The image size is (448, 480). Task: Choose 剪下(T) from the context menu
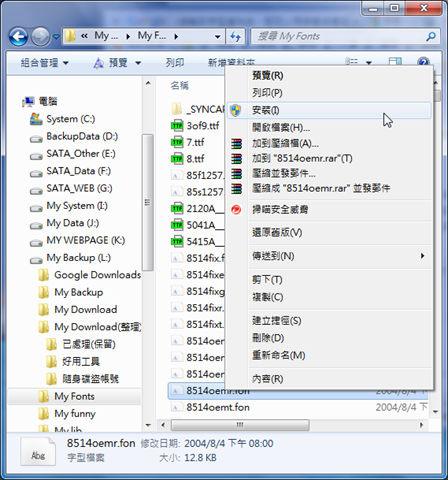[329, 280]
